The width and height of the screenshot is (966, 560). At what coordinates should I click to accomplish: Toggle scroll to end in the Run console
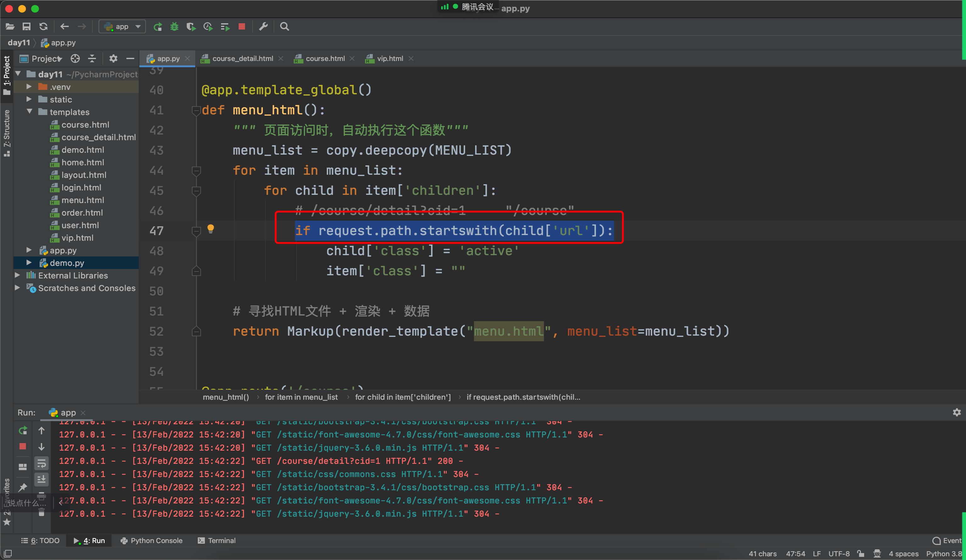[x=42, y=479]
